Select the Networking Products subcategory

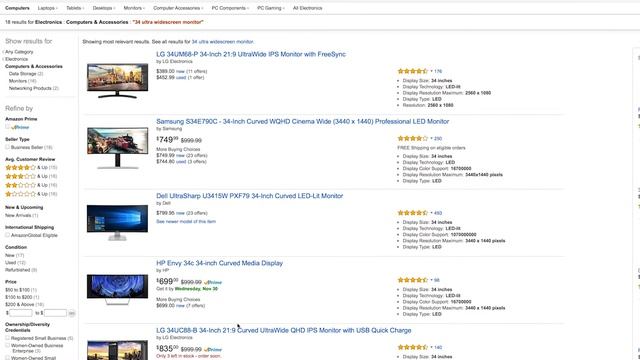point(33,89)
